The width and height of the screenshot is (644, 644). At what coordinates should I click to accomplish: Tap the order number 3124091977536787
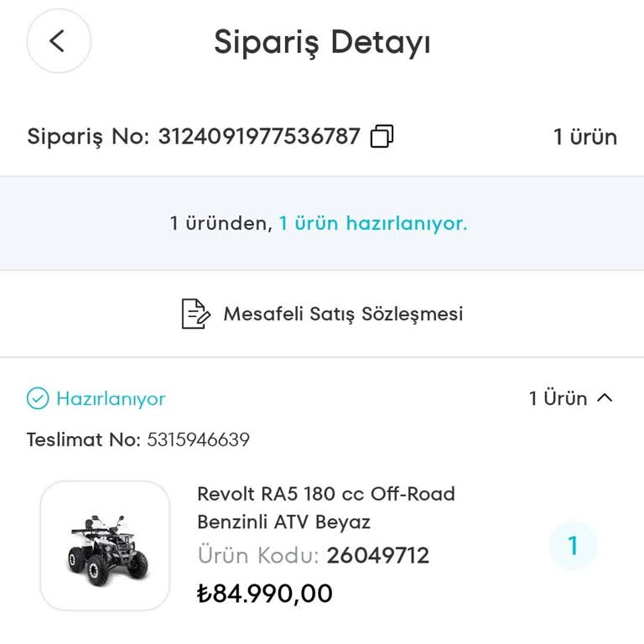pos(259,136)
